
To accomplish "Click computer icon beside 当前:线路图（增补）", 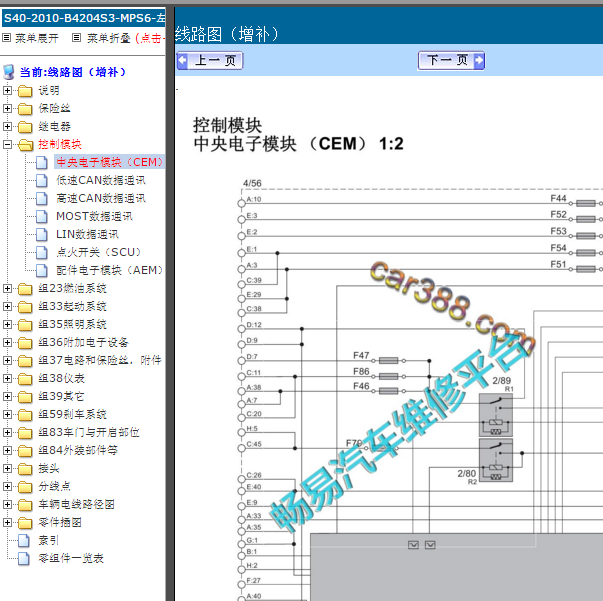I will (8, 72).
